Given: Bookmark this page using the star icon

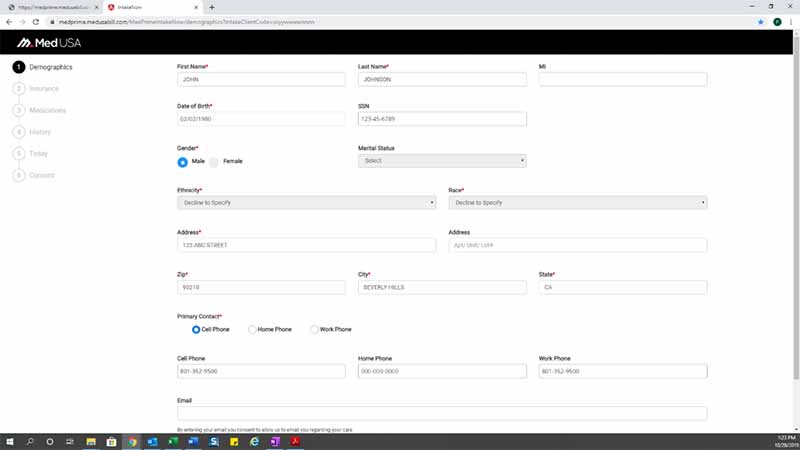Looking at the screenshot, I should [x=761, y=22].
